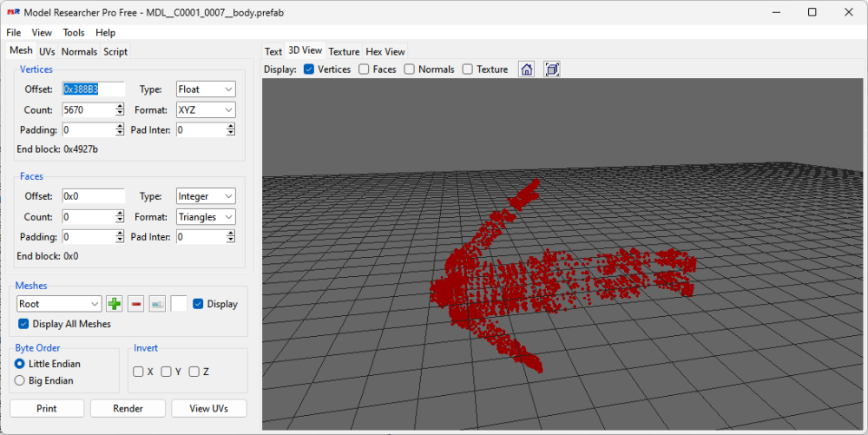Image resolution: width=868 pixels, height=435 pixels.
Task: Click Faces Count stepper arrows
Action: [120, 217]
